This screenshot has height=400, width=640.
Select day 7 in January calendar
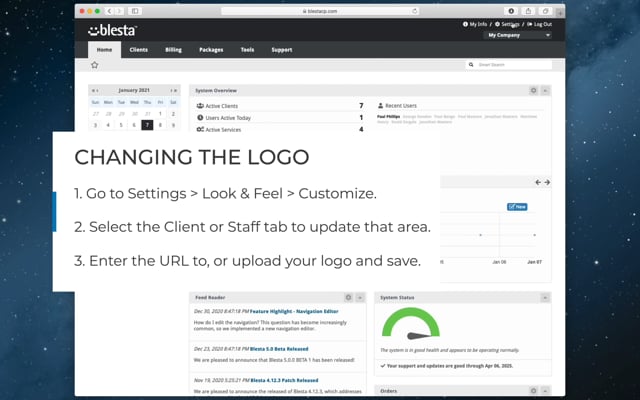click(x=147, y=125)
